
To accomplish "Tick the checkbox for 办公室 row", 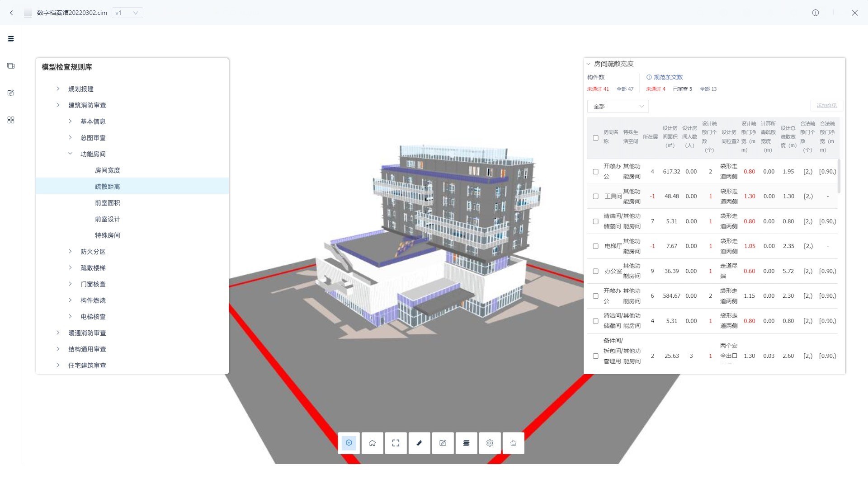I will tap(595, 272).
